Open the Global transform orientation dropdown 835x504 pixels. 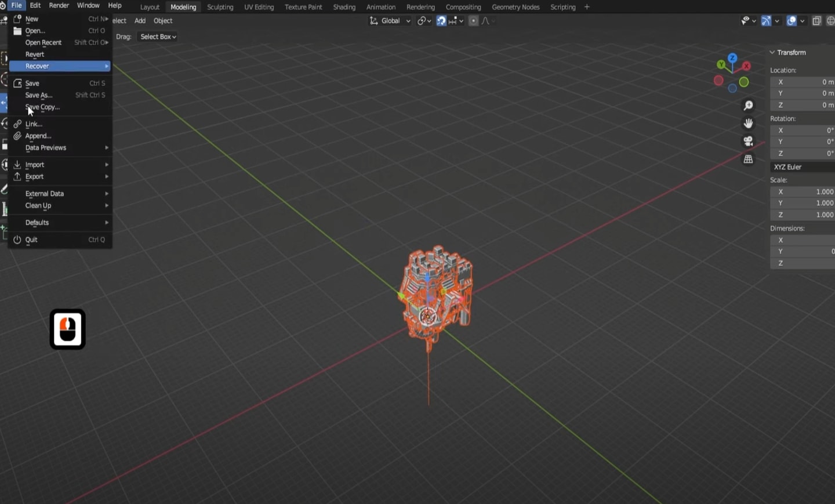pyautogui.click(x=390, y=21)
